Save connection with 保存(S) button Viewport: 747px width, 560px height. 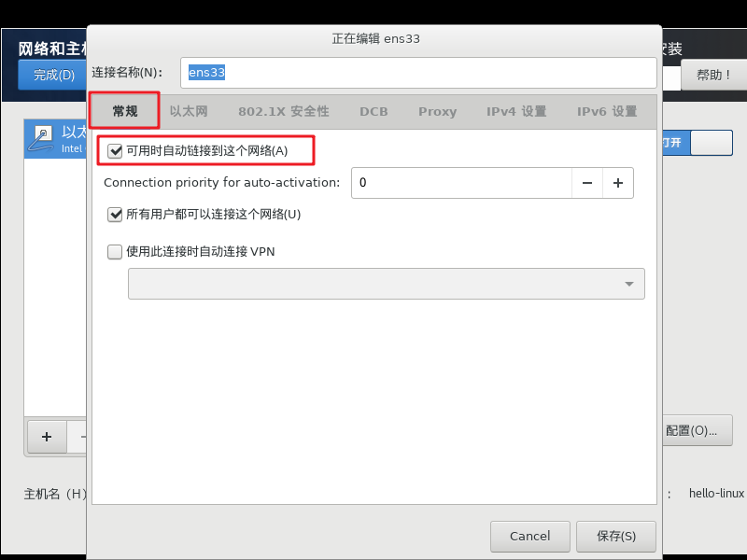click(616, 536)
